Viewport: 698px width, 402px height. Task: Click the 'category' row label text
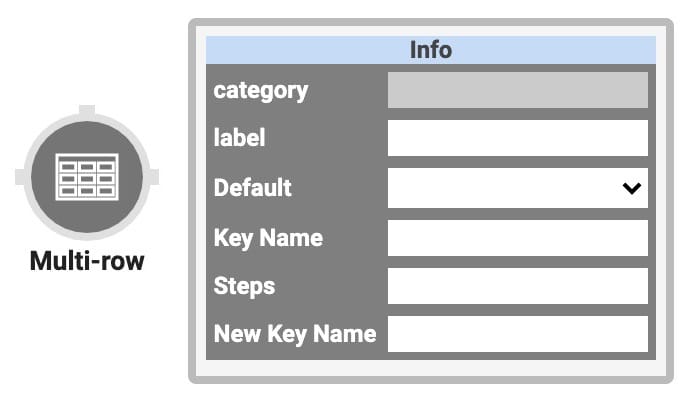click(261, 91)
